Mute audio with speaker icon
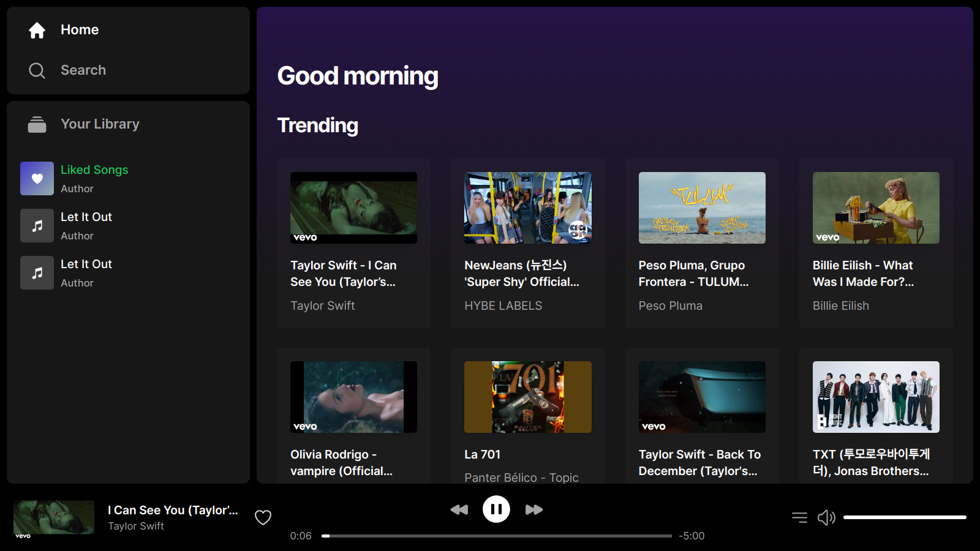This screenshot has width=980, height=551. [826, 517]
